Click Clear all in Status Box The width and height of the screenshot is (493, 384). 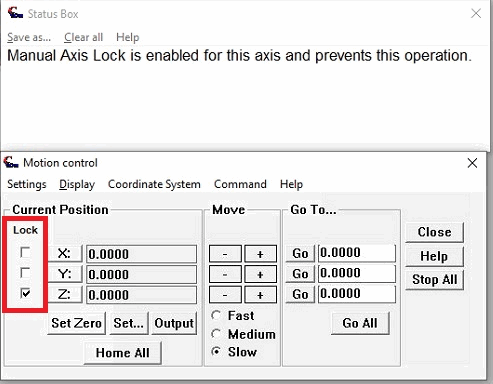[83, 37]
